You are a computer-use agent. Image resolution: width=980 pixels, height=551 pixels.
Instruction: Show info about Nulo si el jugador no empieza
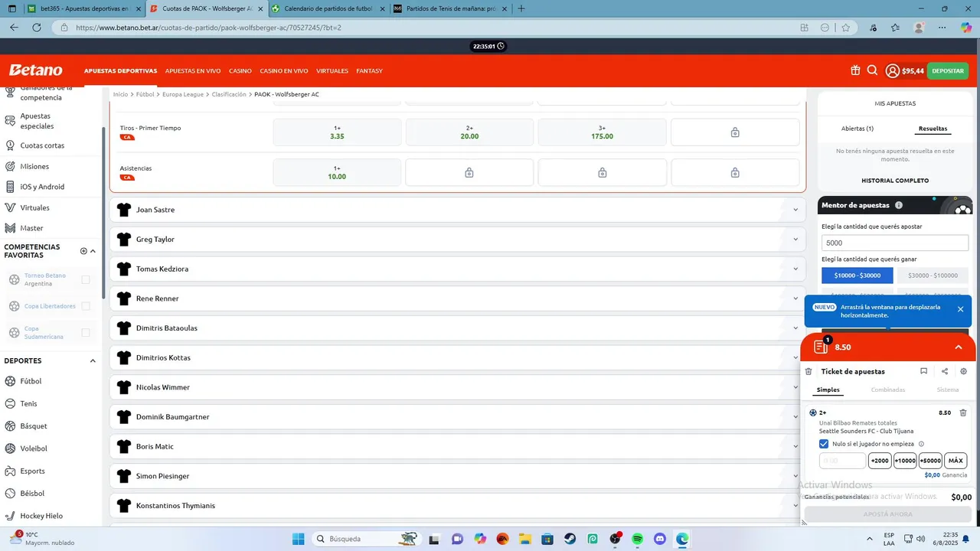(921, 444)
